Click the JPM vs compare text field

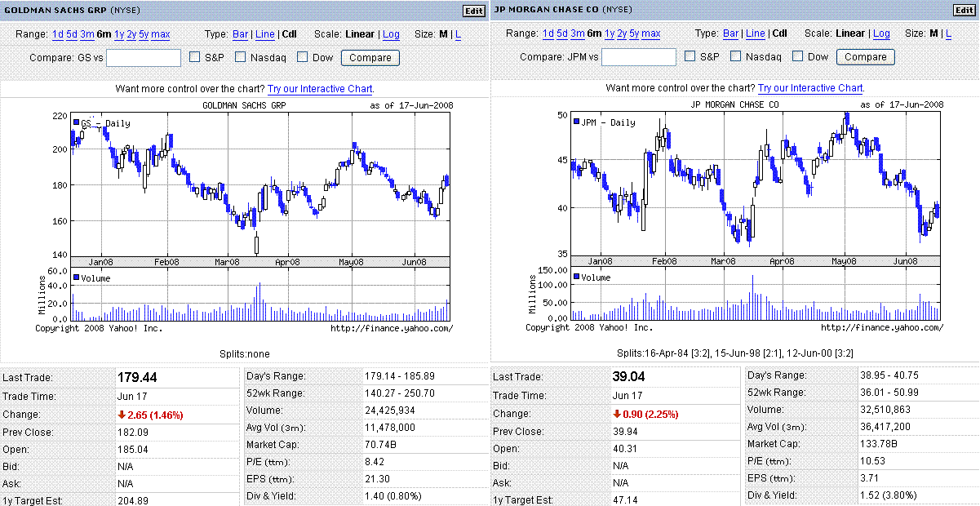click(639, 58)
